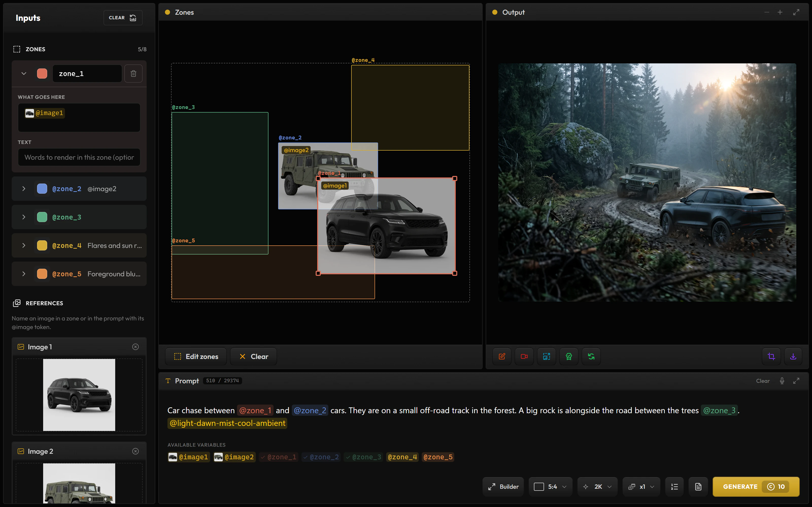The width and height of the screenshot is (812, 507).
Task: Remove Image 1 reference with its X icon
Action: (x=136, y=347)
